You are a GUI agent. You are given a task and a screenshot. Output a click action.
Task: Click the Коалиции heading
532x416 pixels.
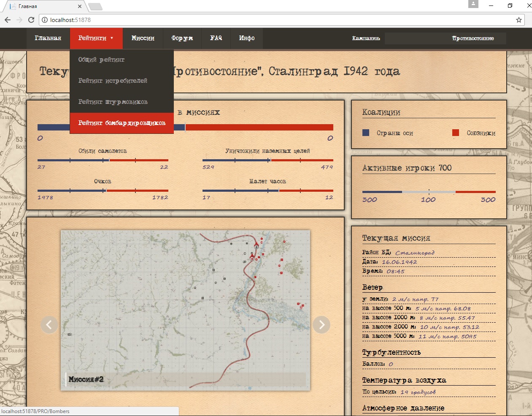pos(381,112)
